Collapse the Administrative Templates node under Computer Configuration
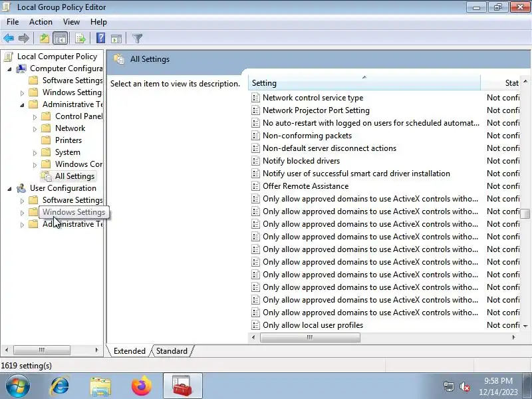Viewport: 532px width, 399px height. [x=22, y=105]
